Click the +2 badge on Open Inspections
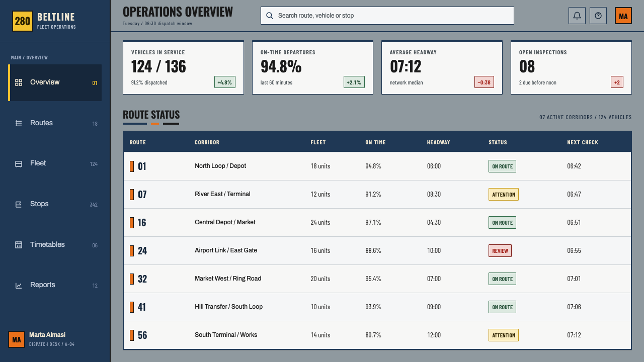This screenshot has width=644, height=362. 617,82
